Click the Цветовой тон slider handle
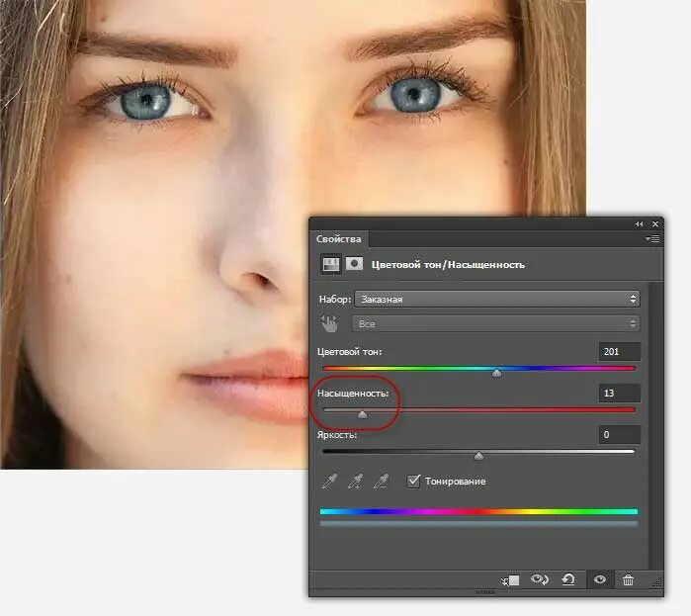The width and height of the screenshot is (691, 616). pos(496,373)
